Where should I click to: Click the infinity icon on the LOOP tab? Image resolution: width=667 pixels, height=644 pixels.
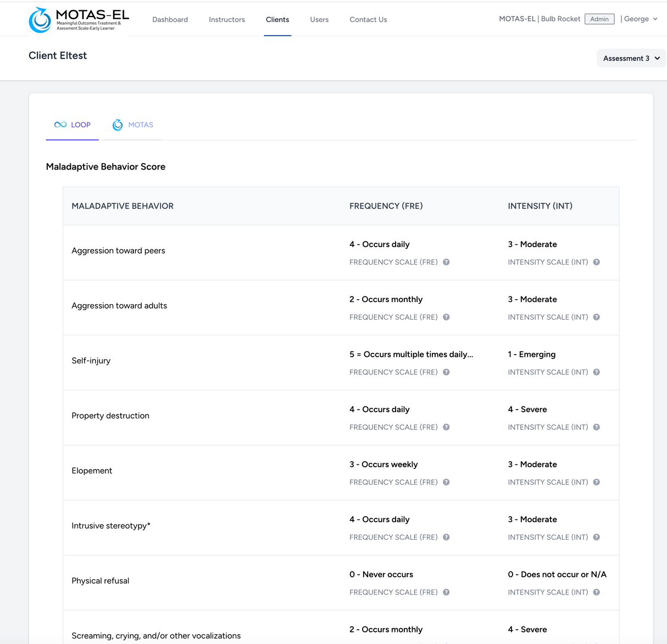coord(59,125)
